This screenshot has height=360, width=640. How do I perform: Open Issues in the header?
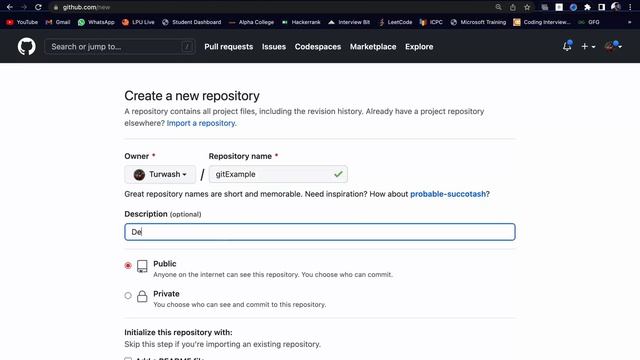point(274,47)
